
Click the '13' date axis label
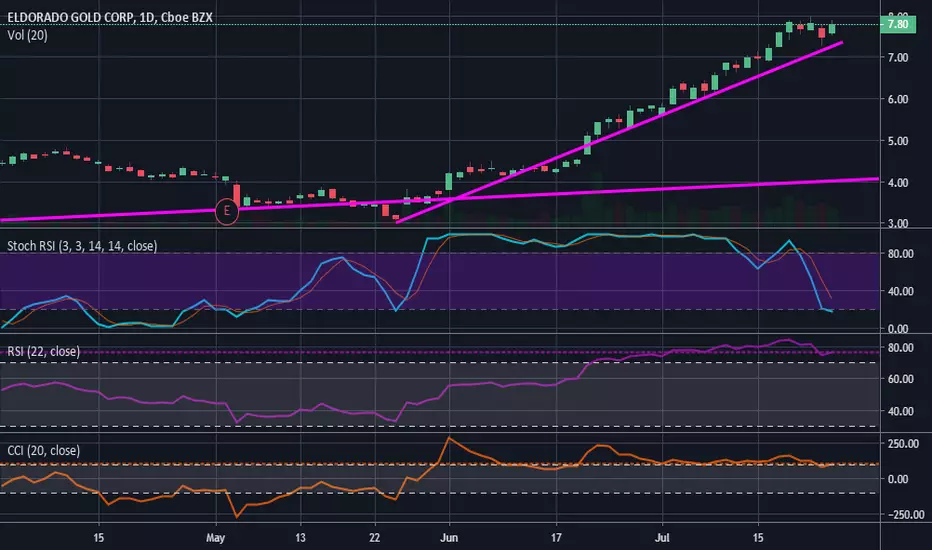(x=300, y=538)
